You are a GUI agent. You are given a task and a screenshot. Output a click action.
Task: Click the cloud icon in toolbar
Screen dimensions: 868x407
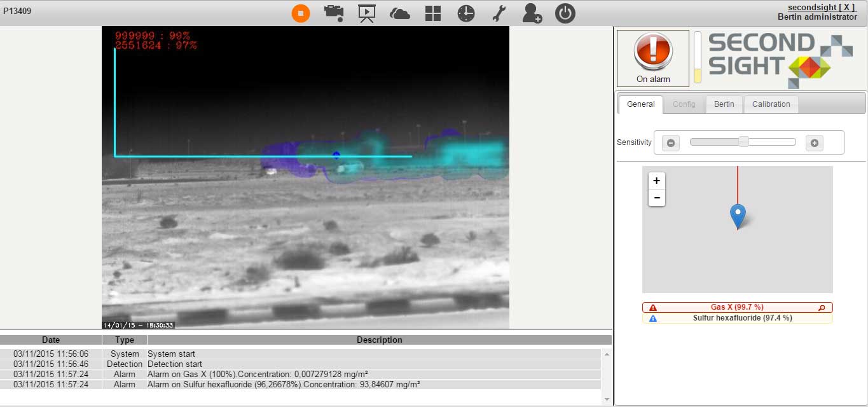coord(400,13)
